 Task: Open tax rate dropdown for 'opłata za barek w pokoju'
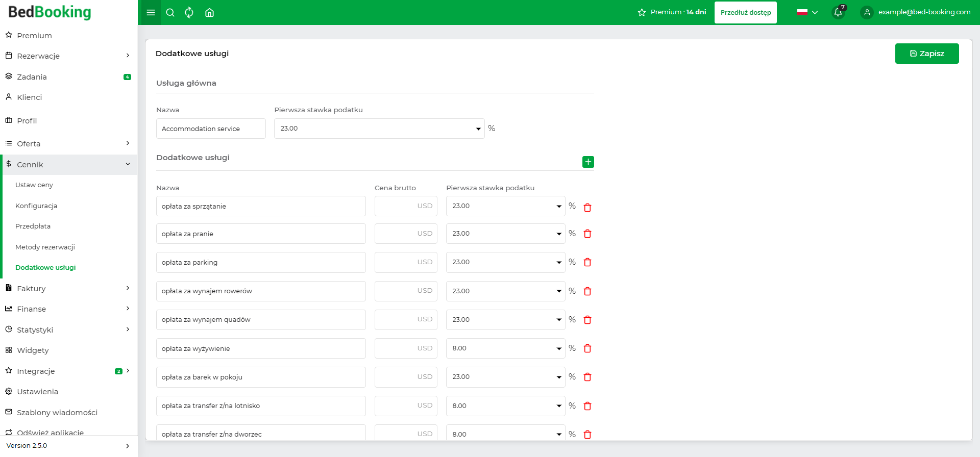[x=505, y=377]
